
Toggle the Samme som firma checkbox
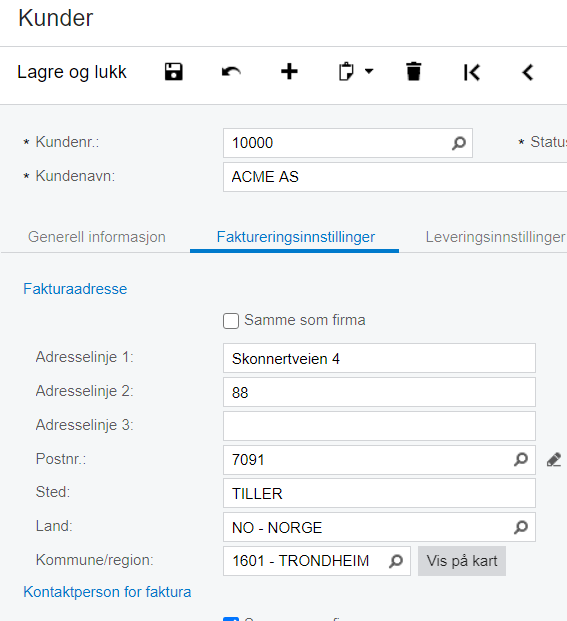click(231, 321)
